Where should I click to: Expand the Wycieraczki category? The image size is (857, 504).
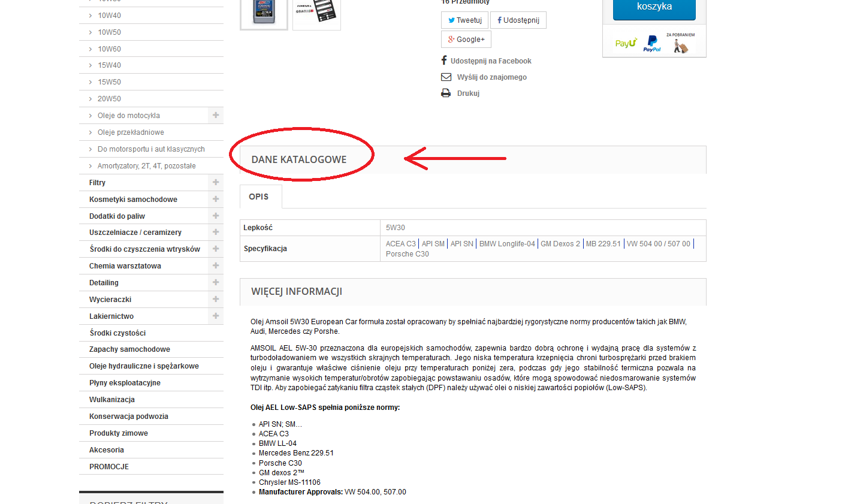[x=216, y=299]
